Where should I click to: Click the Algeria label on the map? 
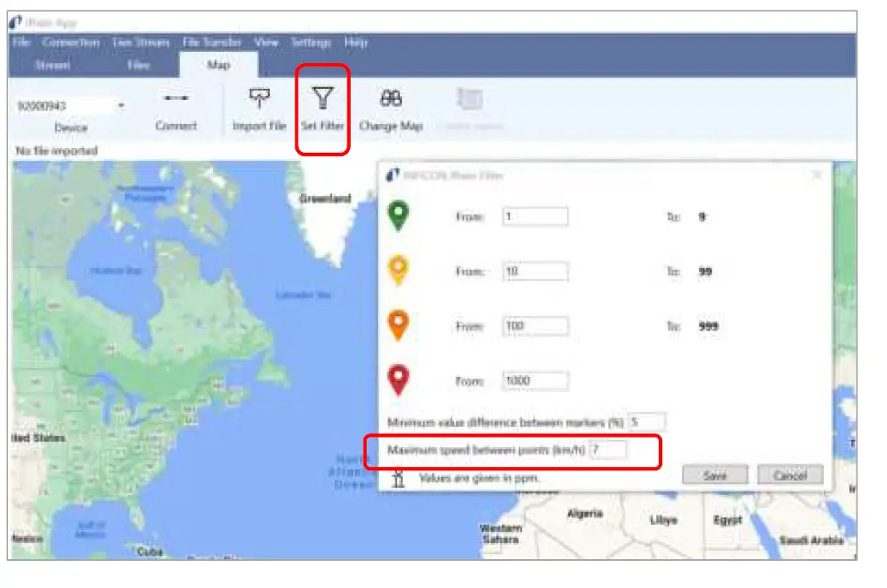click(x=585, y=514)
